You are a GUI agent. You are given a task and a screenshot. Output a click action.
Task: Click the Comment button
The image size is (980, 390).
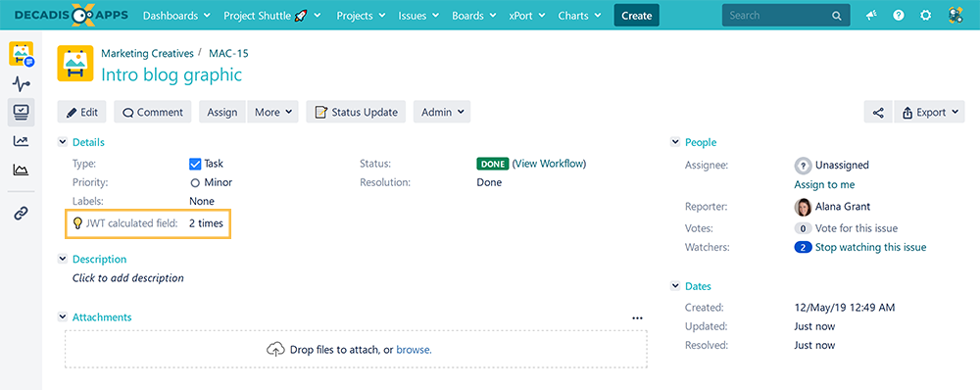coord(153,113)
